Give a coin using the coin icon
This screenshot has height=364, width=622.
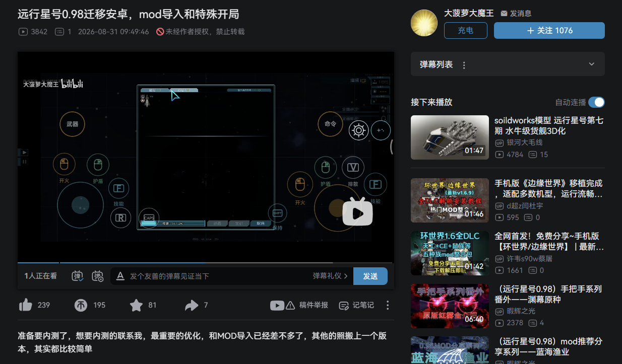(x=81, y=305)
